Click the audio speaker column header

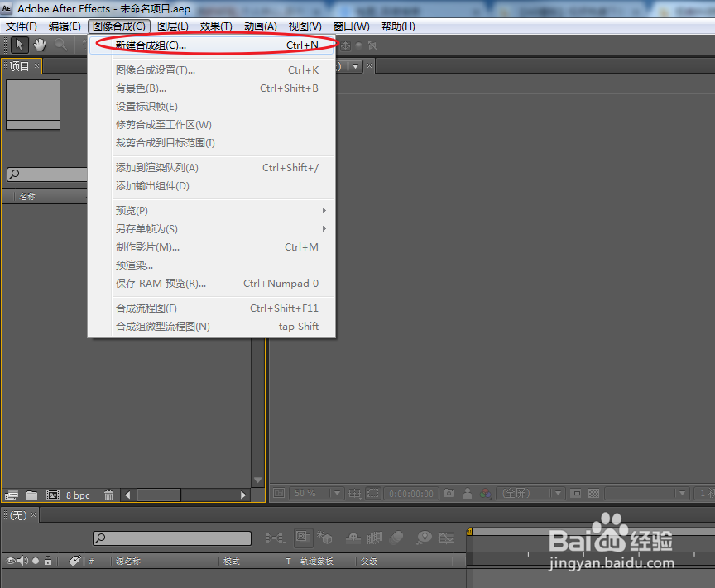pyautogui.click(x=22, y=561)
